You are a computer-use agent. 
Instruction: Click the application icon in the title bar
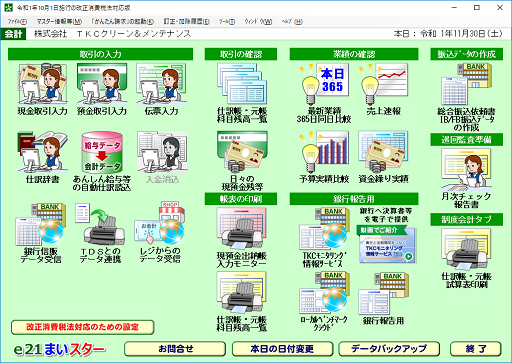[9, 7]
